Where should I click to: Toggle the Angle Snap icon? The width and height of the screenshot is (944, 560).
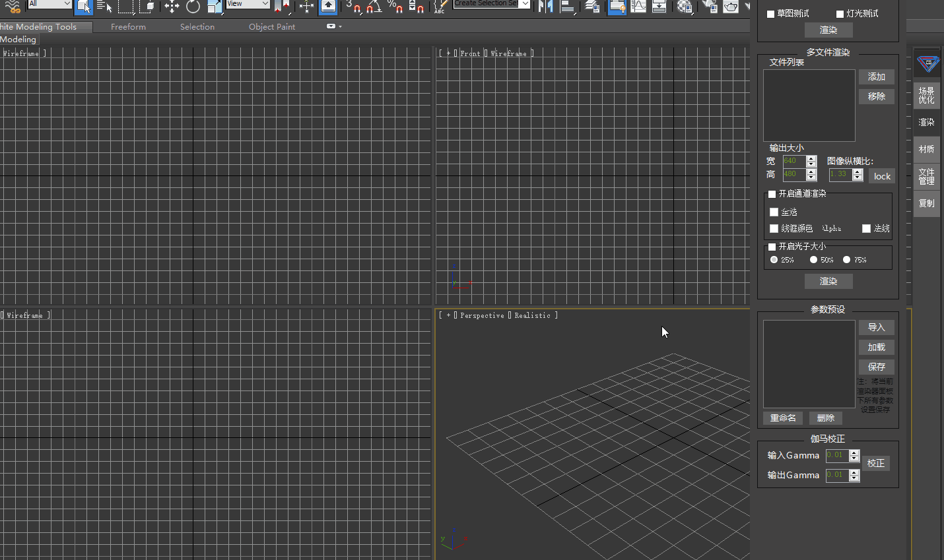[x=374, y=7]
